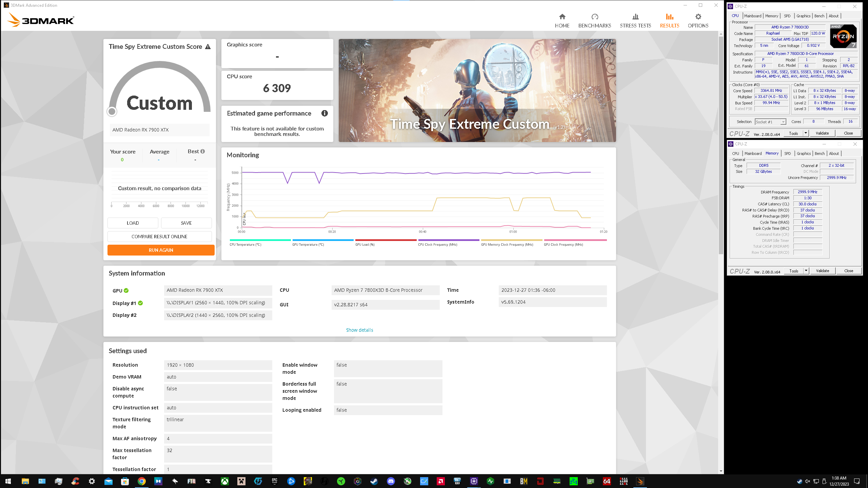
Task: Click the SAVE button
Action: pos(186,223)
